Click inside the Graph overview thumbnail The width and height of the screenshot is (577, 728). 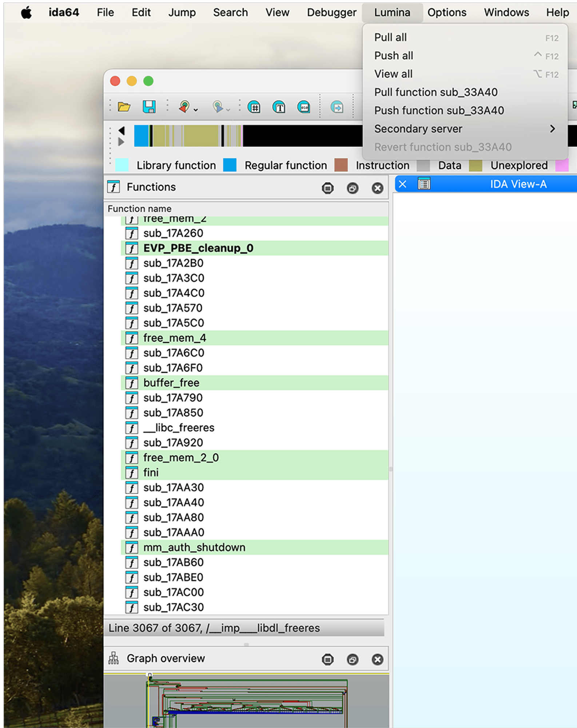(x=246, y=701)
